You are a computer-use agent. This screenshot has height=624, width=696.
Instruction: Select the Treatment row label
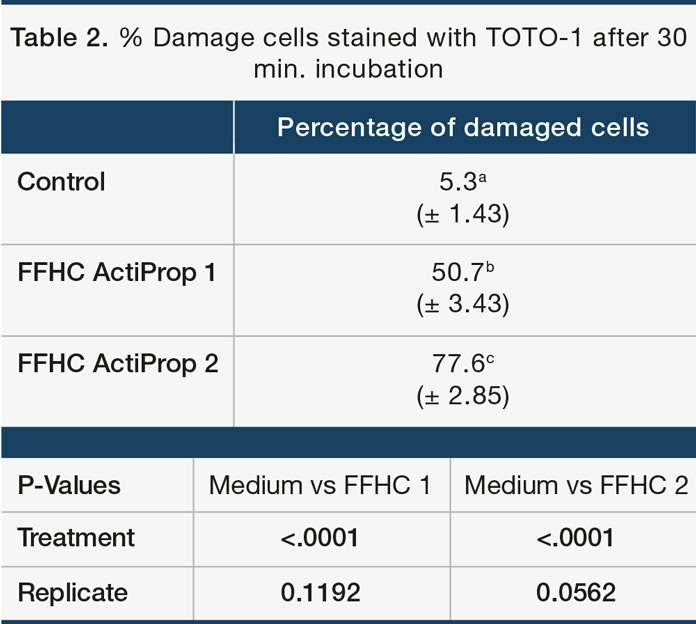(x=76, y=538)
